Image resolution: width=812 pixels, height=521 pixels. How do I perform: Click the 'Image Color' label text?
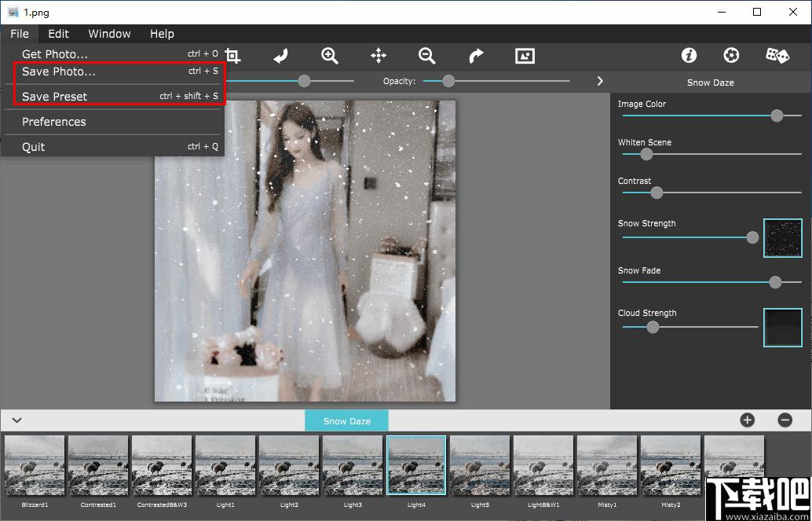642,104
